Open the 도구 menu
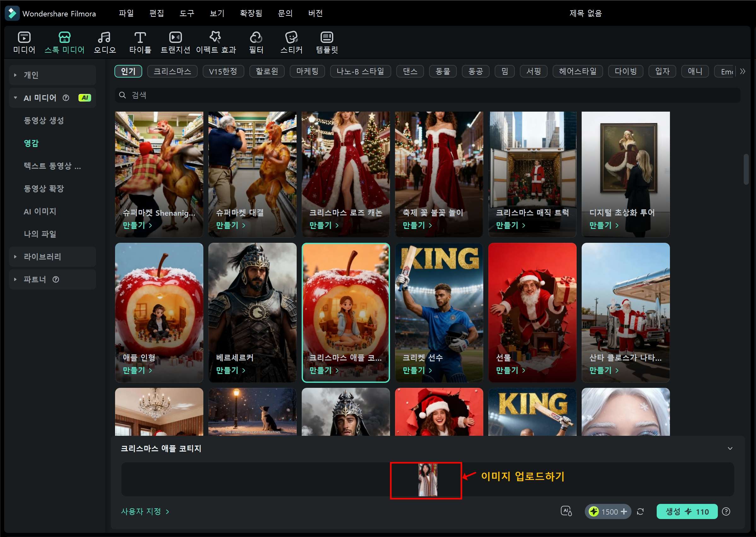The width and height of the screenshot is (756, 537). 187,13
